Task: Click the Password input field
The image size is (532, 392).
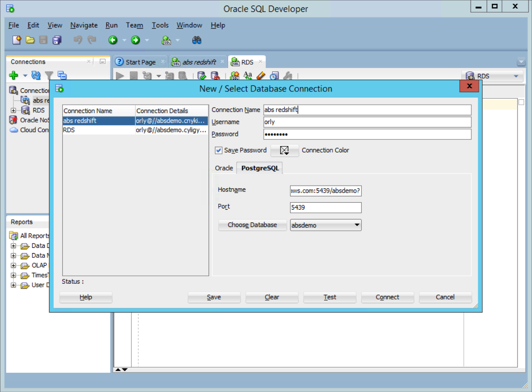Action: pos(367,134)
